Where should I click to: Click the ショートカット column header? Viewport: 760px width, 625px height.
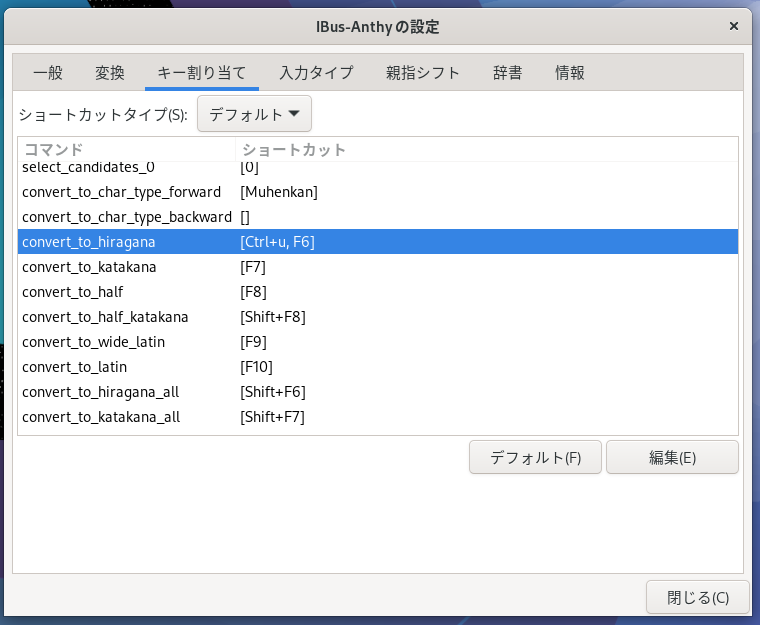(487, 149)
